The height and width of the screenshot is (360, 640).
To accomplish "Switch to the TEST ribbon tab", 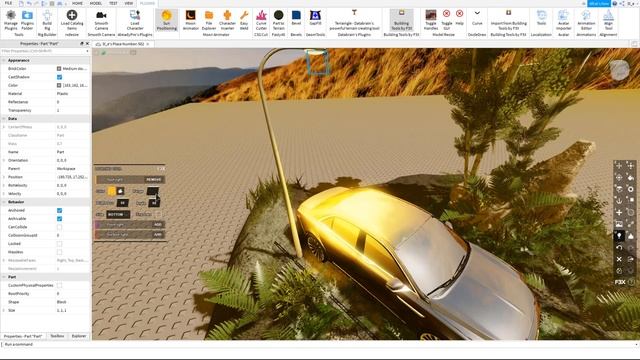I will [x=113, y=3].
